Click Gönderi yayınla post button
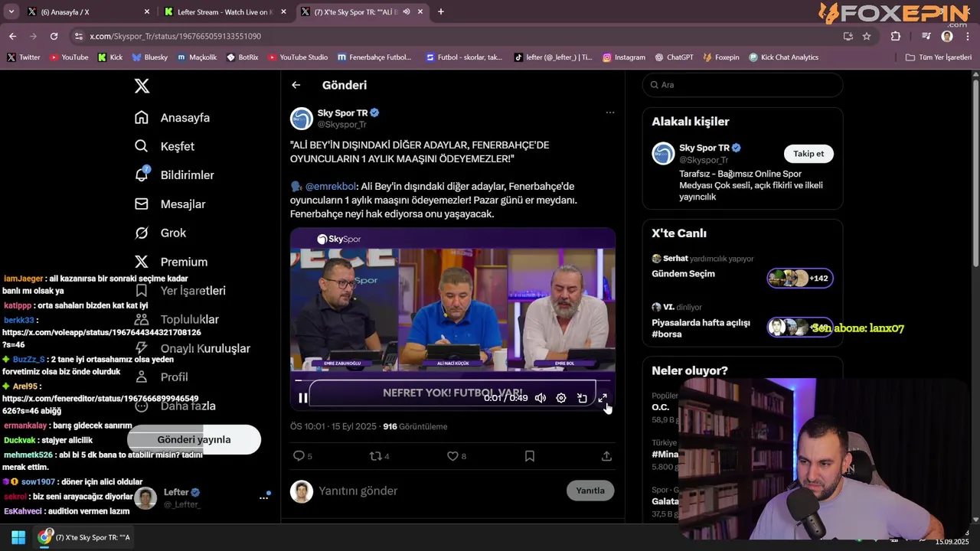Screen dimensions: 980x551 click(194, 439)
